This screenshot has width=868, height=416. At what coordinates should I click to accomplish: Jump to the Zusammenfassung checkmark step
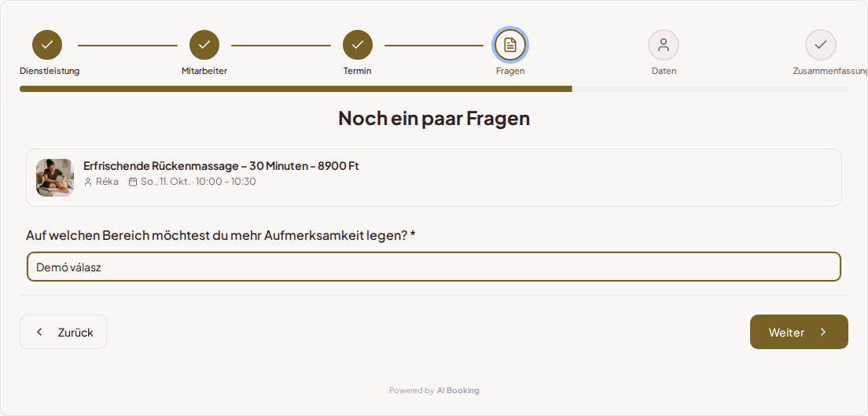820,45
